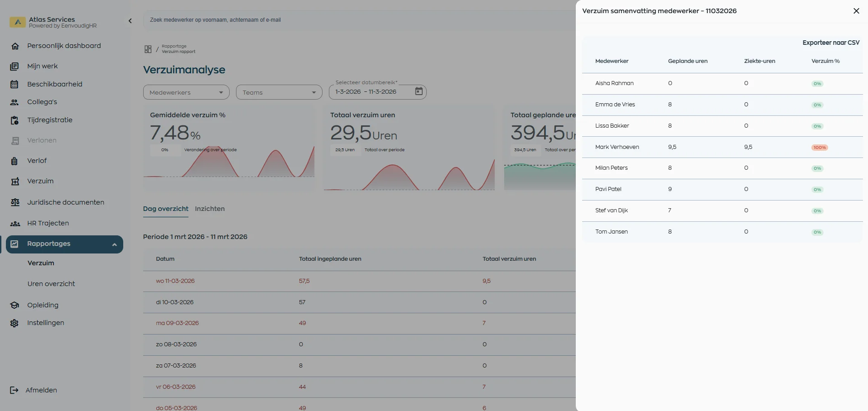This screenshot has width=868, height=411.
Task: Collapse the sidebar using the arrow chevron
Action: 130,21
